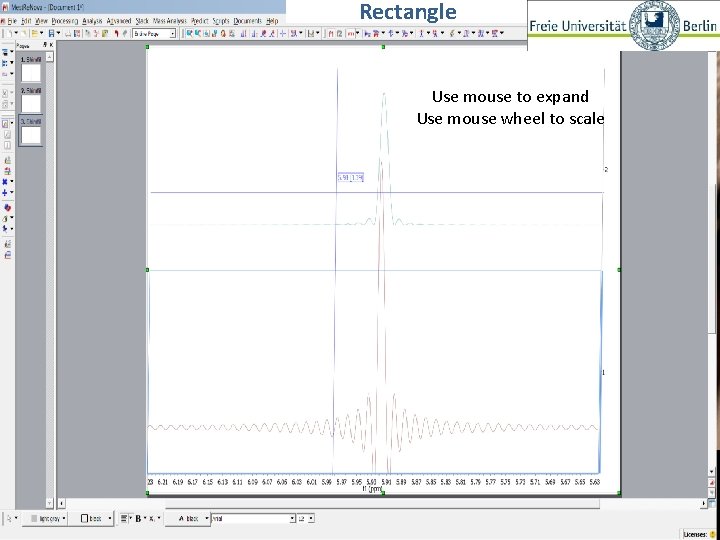This screenshot has width=720, height=540.
Task: Open the Processing menu
Action: 65,21
